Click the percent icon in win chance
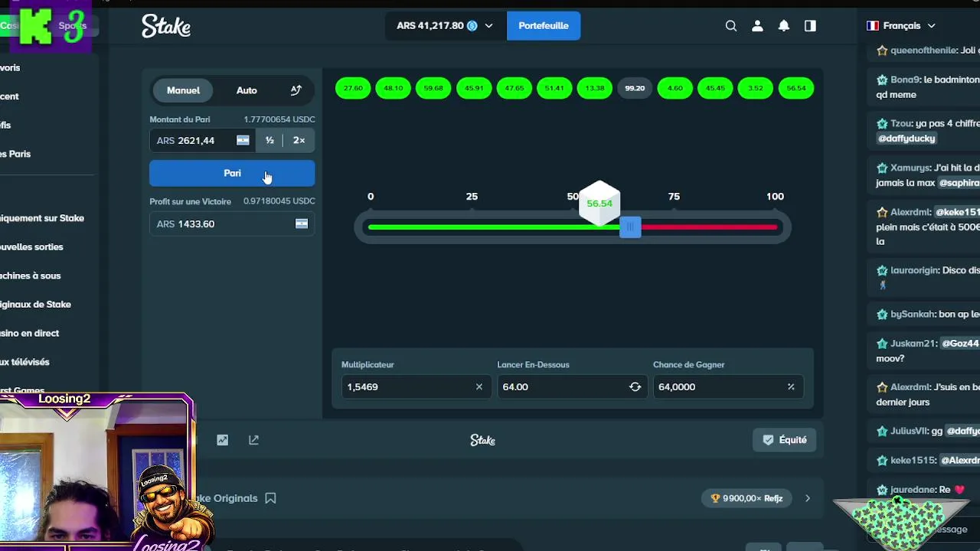This screenshot has height=551, width=980. (x=791, y=387)
